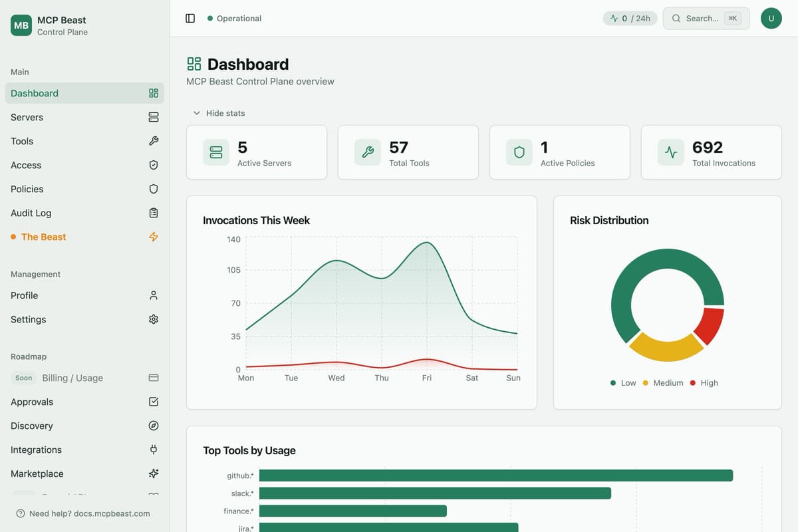The image size is (798, 532).
Task: Click the finance.* usage bar
Action: click(353, 511)
